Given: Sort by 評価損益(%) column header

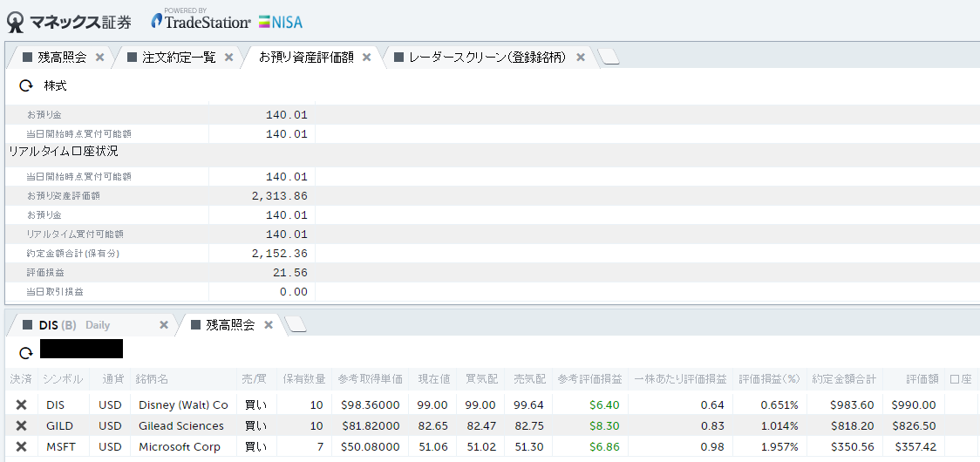Looking at the screenshot, I should click(x=769, y=379).
